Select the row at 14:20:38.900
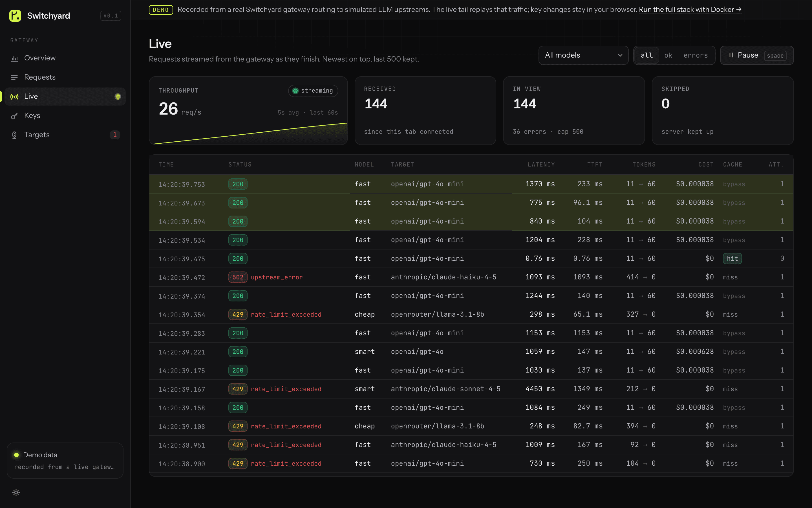 click(x=471, y=464)
